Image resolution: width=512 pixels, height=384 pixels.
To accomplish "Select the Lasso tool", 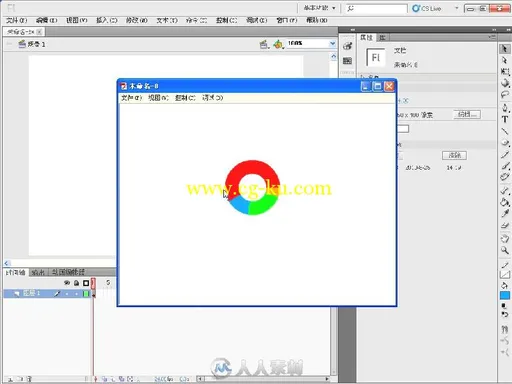I will [505, 95].
